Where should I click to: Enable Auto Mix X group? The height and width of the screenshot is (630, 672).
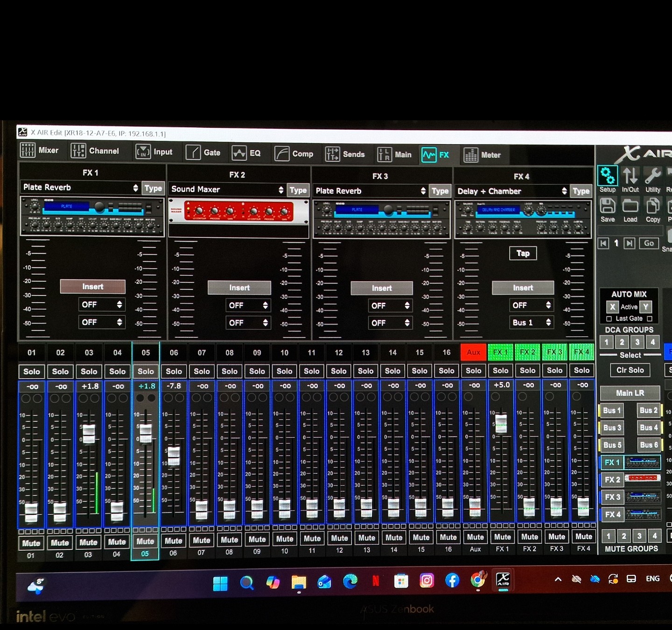click(612, 307)
